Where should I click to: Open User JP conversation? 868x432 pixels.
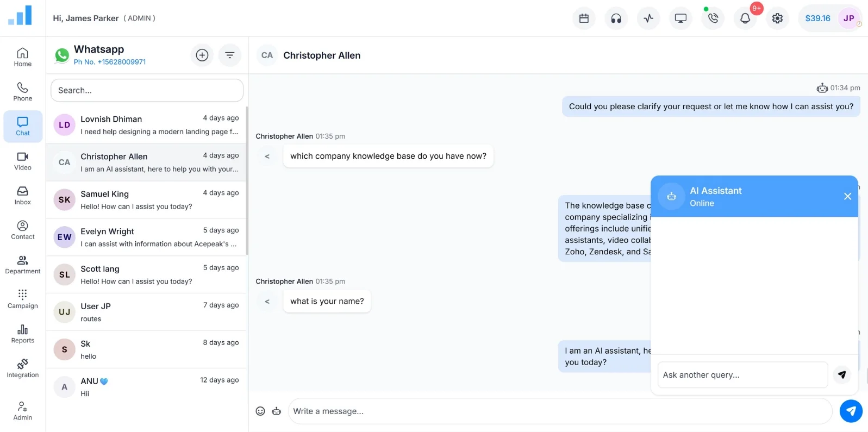point(147,312)
